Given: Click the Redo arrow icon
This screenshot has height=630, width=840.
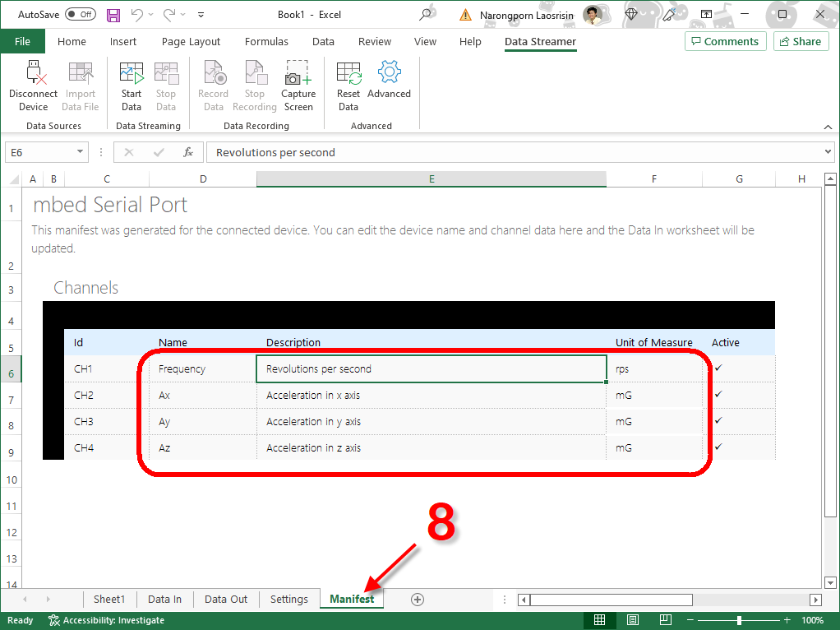Looking at the screenshot, I should 169,15.
